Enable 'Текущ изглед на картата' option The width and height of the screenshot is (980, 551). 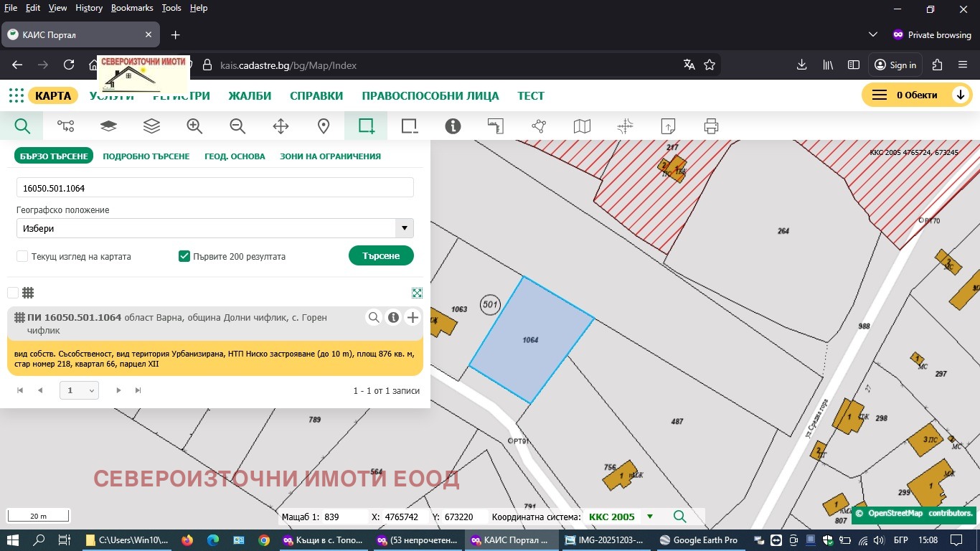[x=22, y=256]
